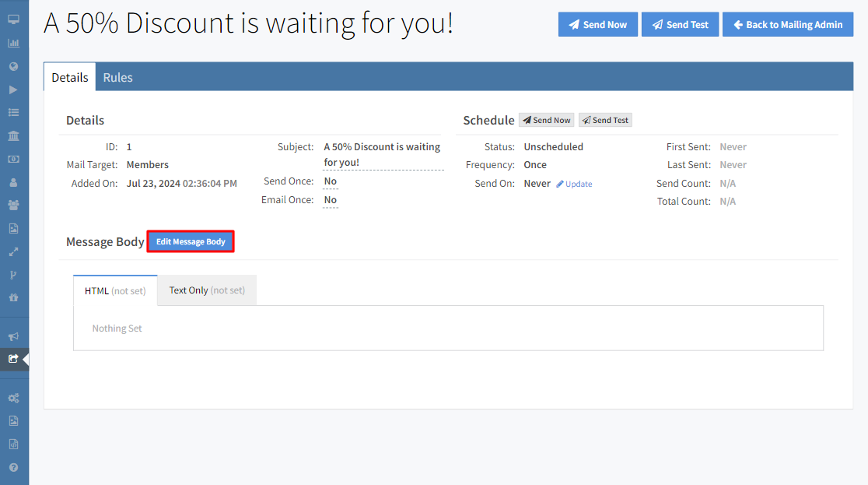The image size is (868, 485).
Task: Select the HTML message body tab
Action: (115, 290)
